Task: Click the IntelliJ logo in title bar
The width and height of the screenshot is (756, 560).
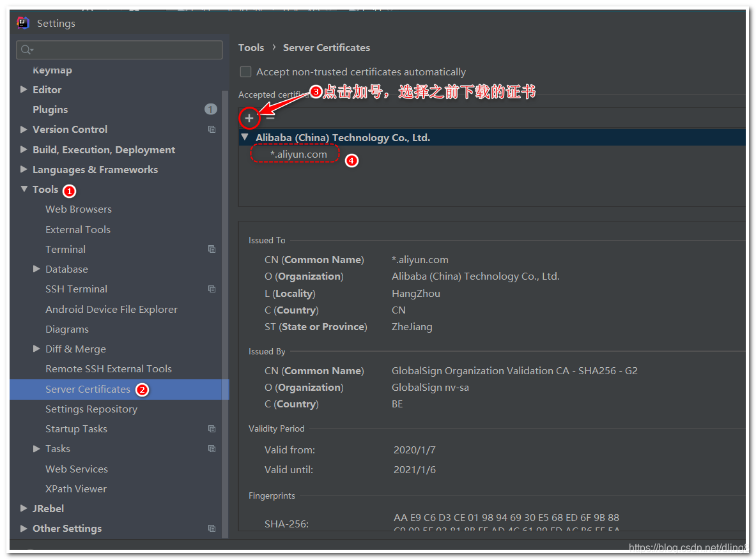Action: pyautogui.click(x=23, y=22)
